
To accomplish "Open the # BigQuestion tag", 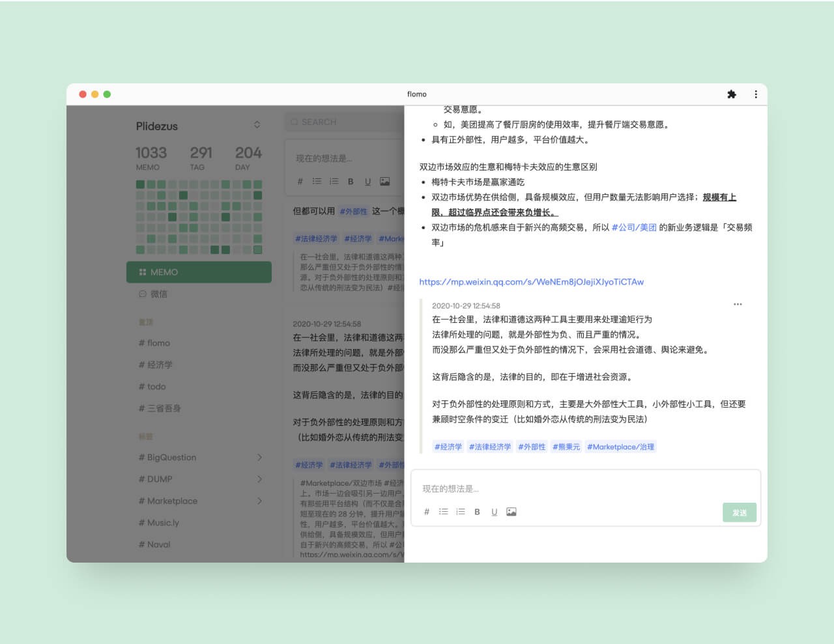I will pos(167,457).
